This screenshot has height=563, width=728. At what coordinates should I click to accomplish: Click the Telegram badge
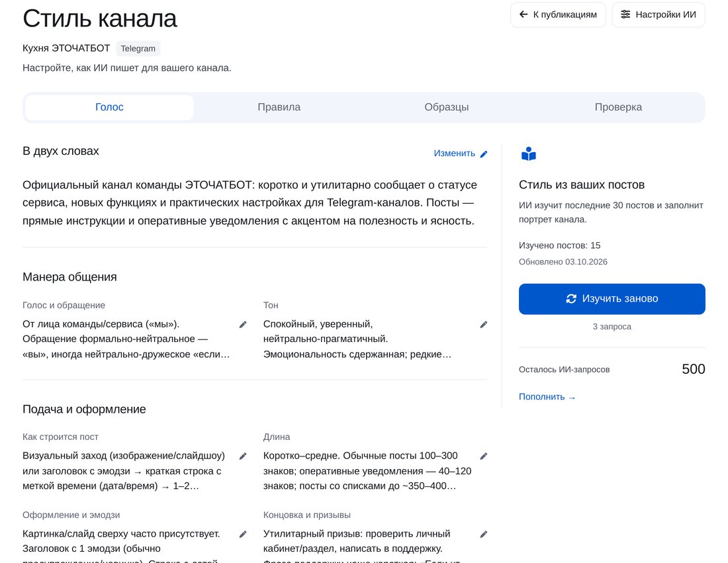138,49
